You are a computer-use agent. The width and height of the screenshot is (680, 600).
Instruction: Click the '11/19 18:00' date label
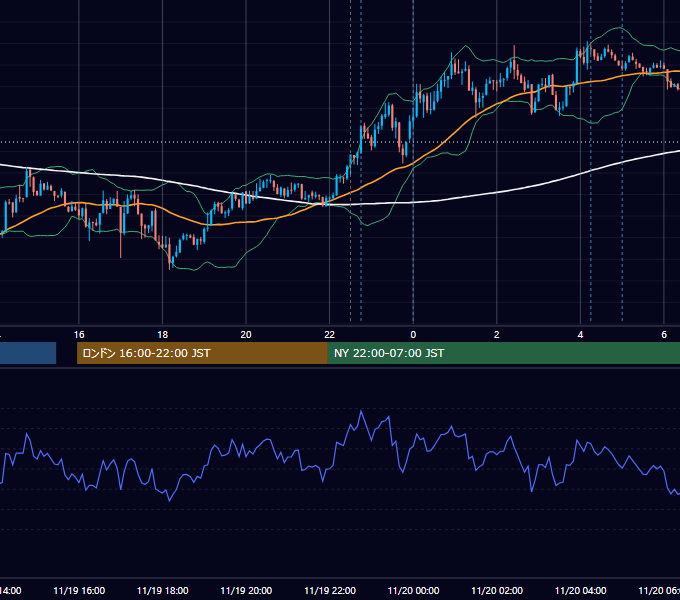click(x=163, y=590)
